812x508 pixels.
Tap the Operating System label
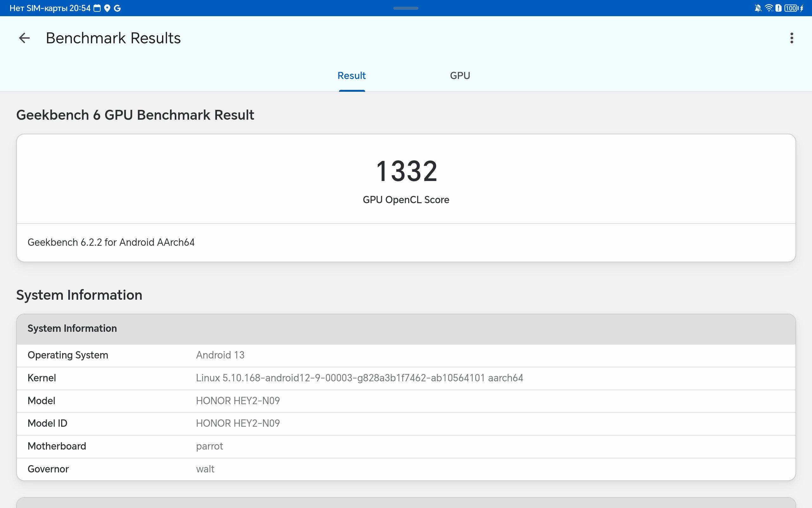point(68,355)
